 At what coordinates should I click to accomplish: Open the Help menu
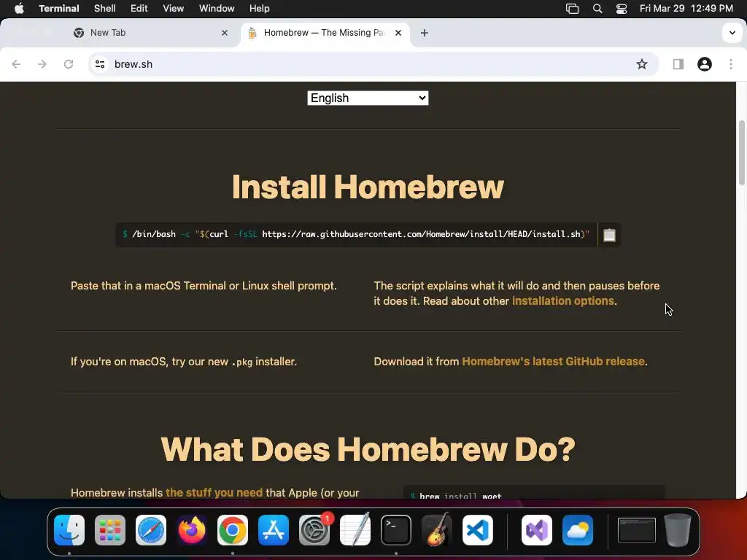click(260, 9)
